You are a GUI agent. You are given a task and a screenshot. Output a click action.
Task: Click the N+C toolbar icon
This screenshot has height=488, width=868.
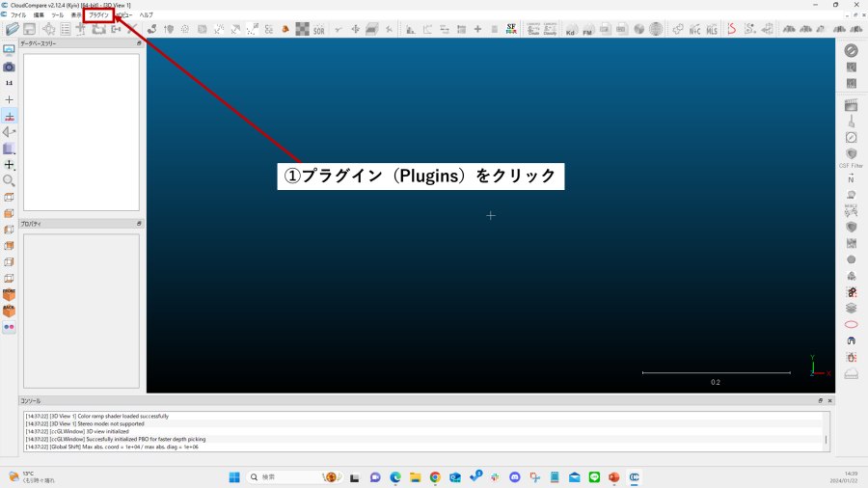pos(694,29)
